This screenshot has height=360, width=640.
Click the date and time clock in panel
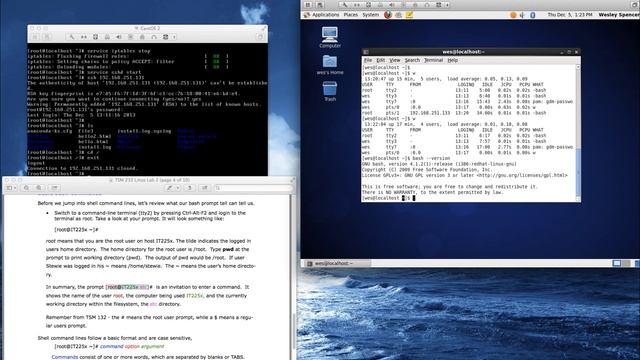click(x=570, y=15)
